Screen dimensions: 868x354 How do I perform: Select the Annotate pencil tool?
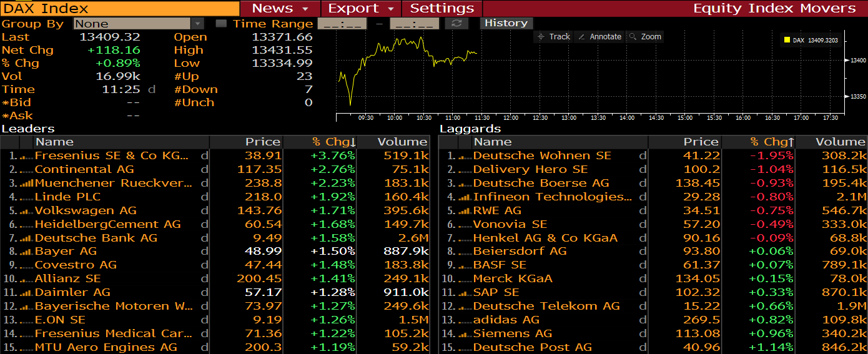(600, 37)
